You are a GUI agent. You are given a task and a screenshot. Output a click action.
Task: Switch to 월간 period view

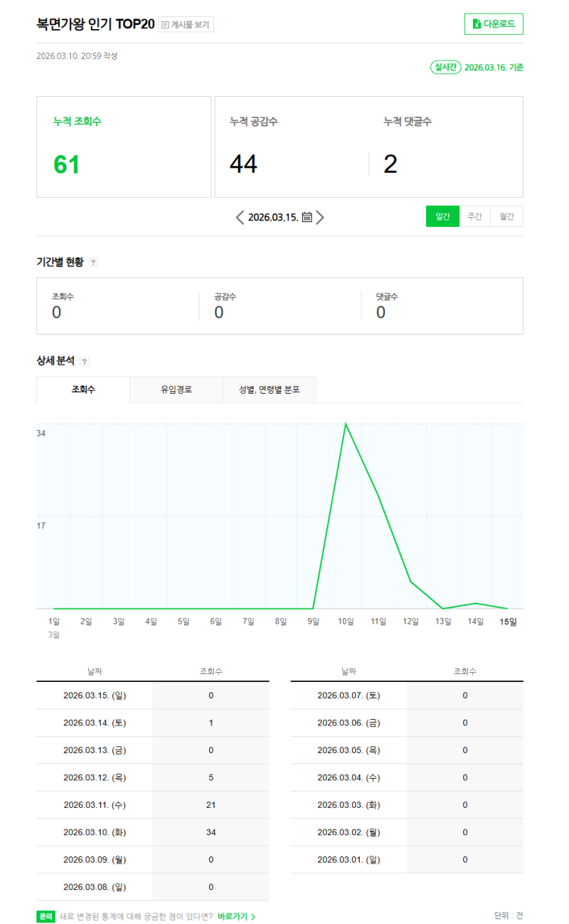(507, 216)
